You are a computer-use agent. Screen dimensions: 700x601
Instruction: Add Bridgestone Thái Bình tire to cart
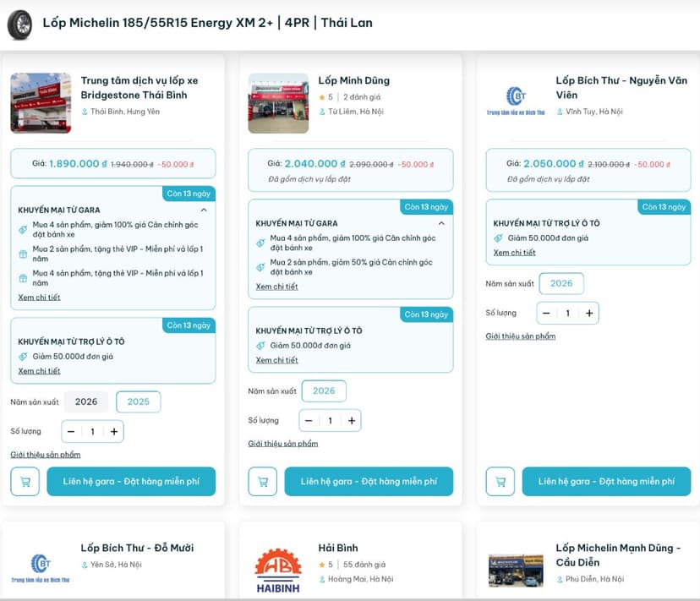[x=25, y=481]
